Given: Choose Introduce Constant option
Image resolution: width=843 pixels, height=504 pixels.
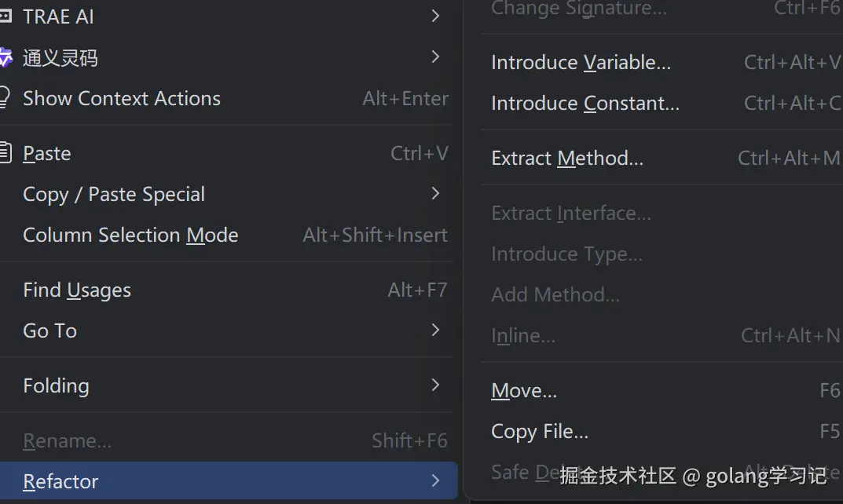Looking at the screenshot, I should [x=585, y=103].
